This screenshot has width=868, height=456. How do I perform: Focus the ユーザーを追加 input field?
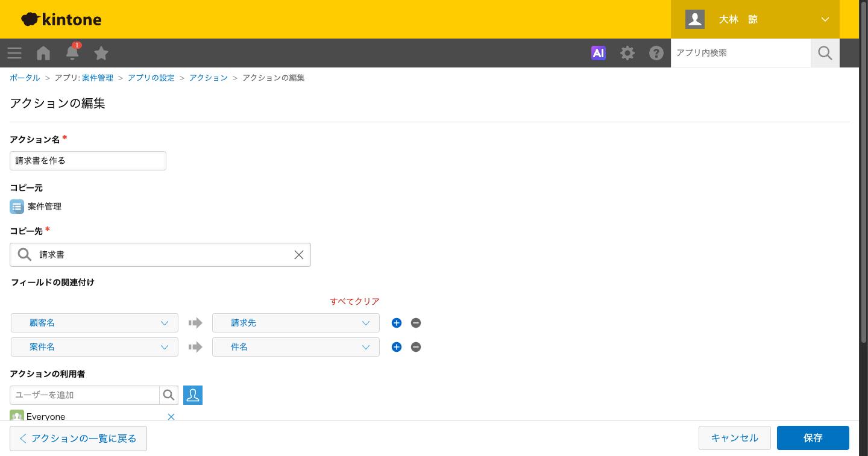(84, 395)
